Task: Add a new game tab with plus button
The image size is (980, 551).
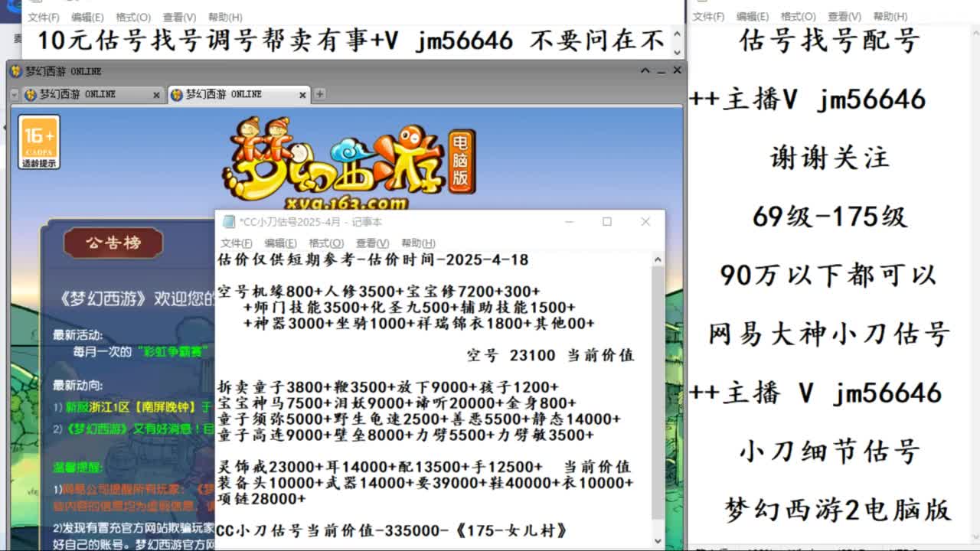Action: tap(320, 94)
